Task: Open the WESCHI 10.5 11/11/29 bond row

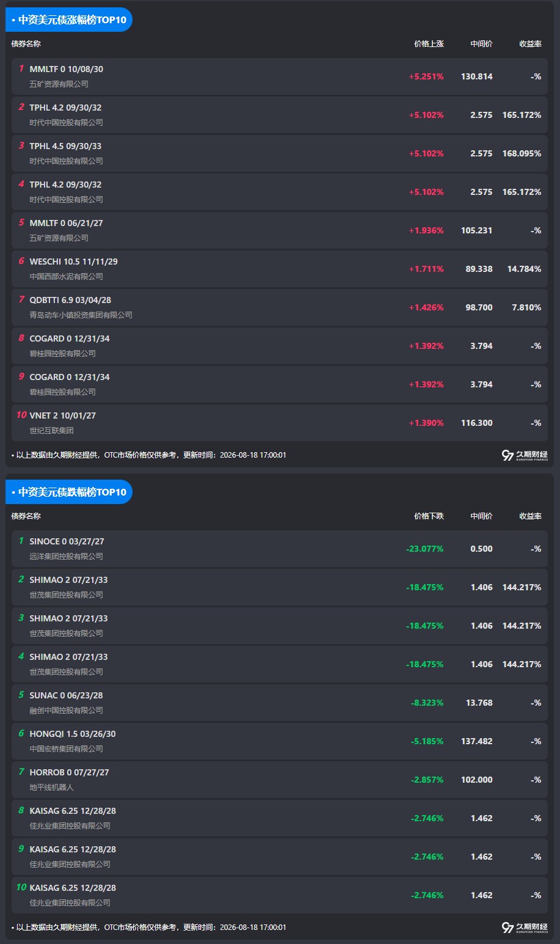Action: 280,269
